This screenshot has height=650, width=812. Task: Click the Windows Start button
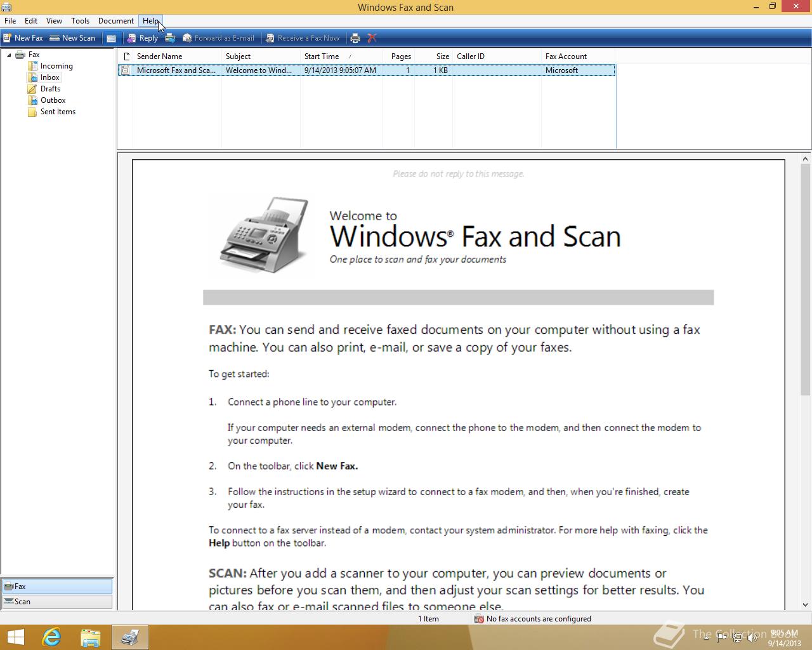(x=16, y=637)
